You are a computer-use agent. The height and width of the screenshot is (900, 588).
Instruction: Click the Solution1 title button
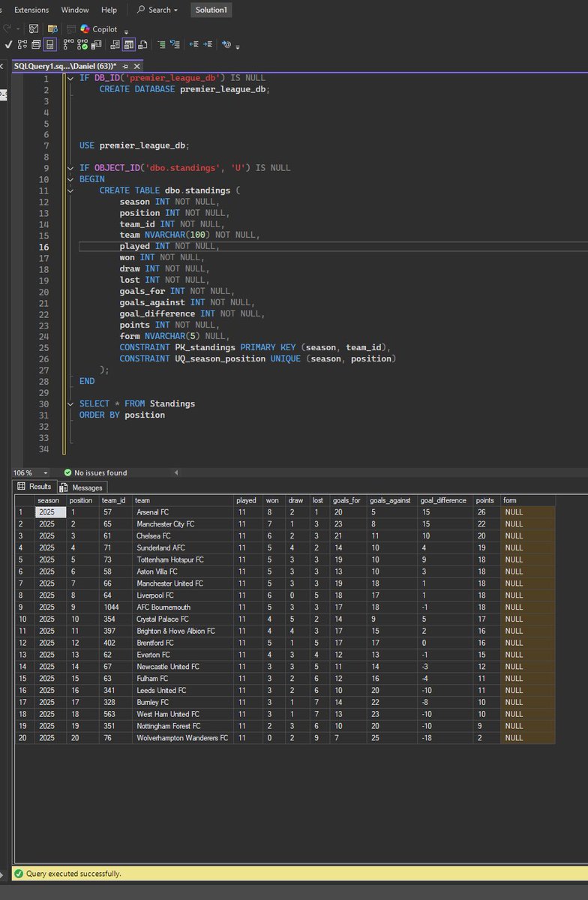pos(211,10)
